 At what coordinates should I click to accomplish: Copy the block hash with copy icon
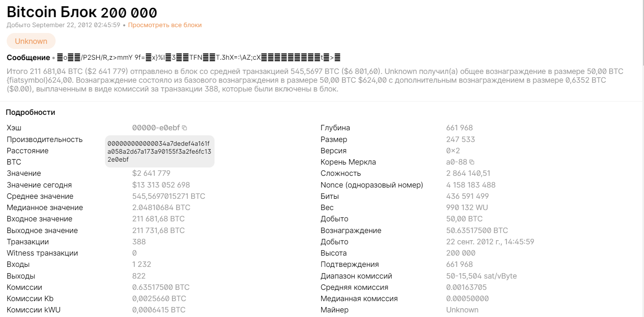[x=184, y=128]
